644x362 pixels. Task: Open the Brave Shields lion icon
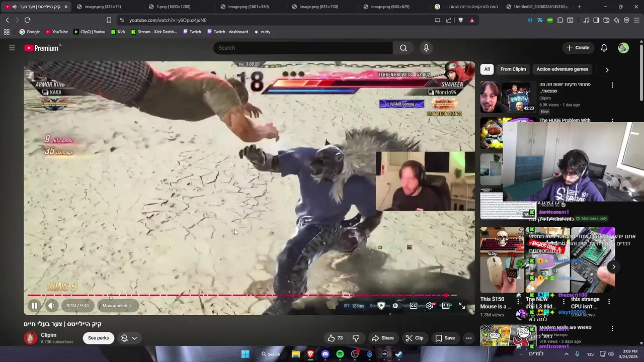pyautogui.click(x=460, y=20)
